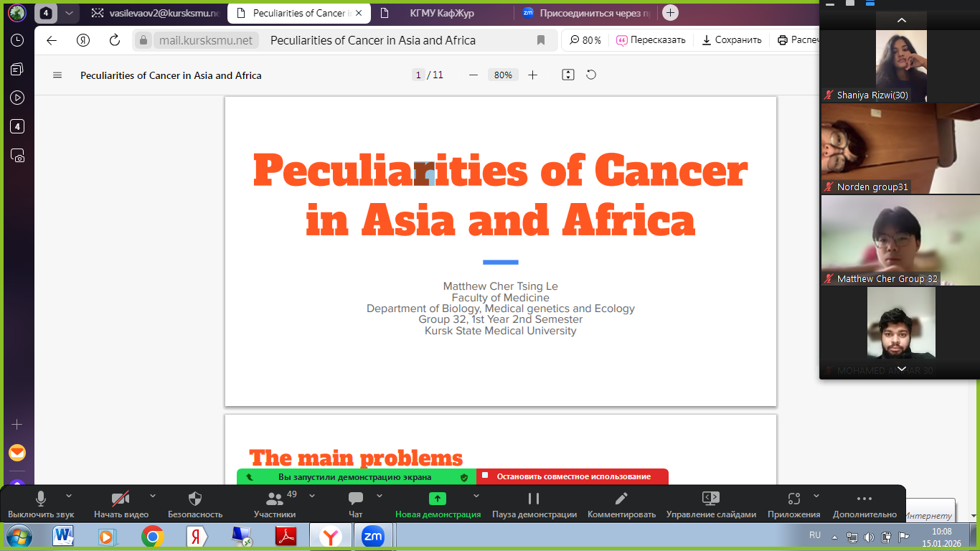Click the PDF fit-to-page icon

tap(568, 75)
